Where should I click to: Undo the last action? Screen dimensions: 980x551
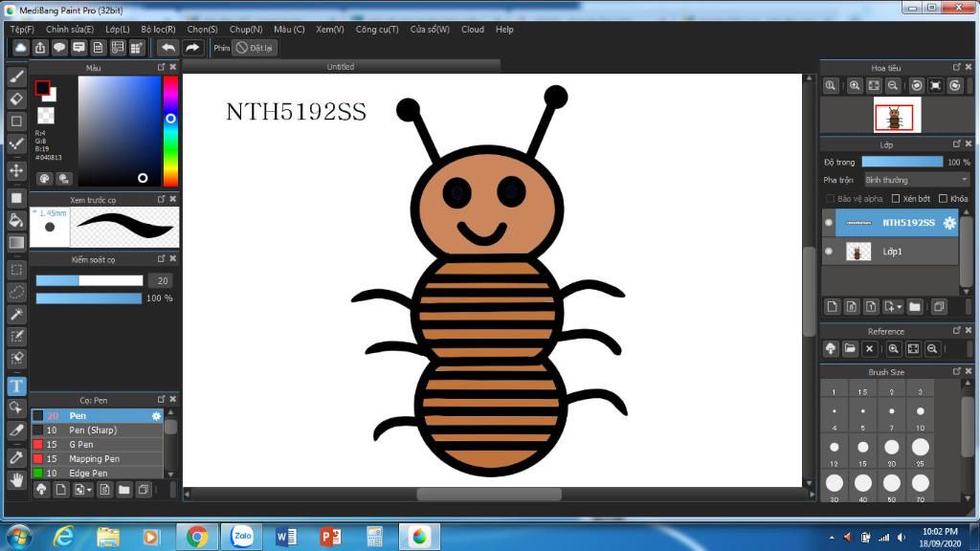pos(167,48)
